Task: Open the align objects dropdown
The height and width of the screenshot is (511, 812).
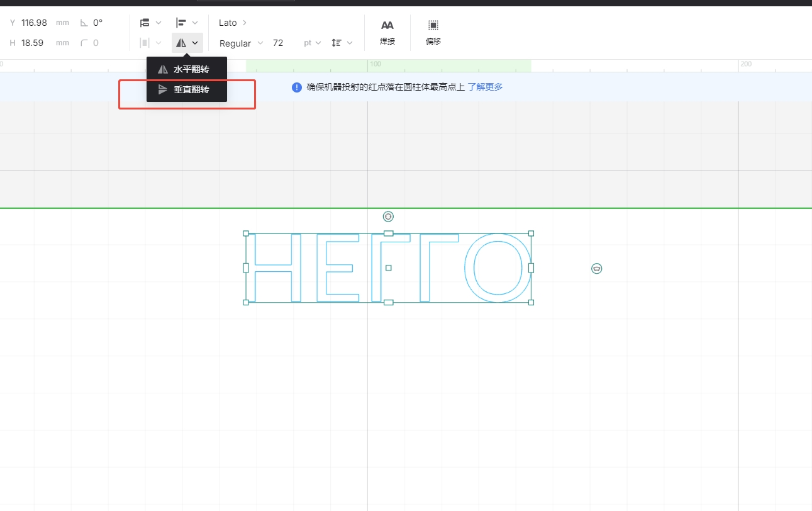Action: (187, 23)
